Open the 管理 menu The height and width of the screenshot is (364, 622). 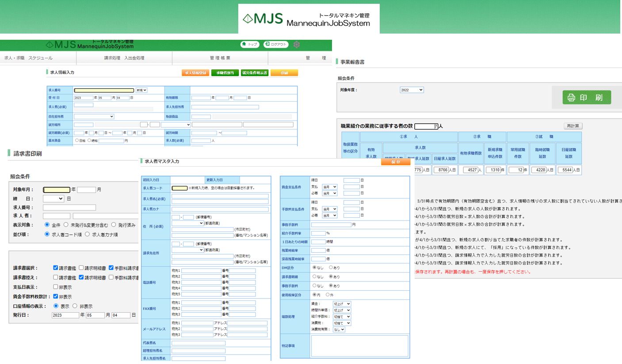[316, 58]
